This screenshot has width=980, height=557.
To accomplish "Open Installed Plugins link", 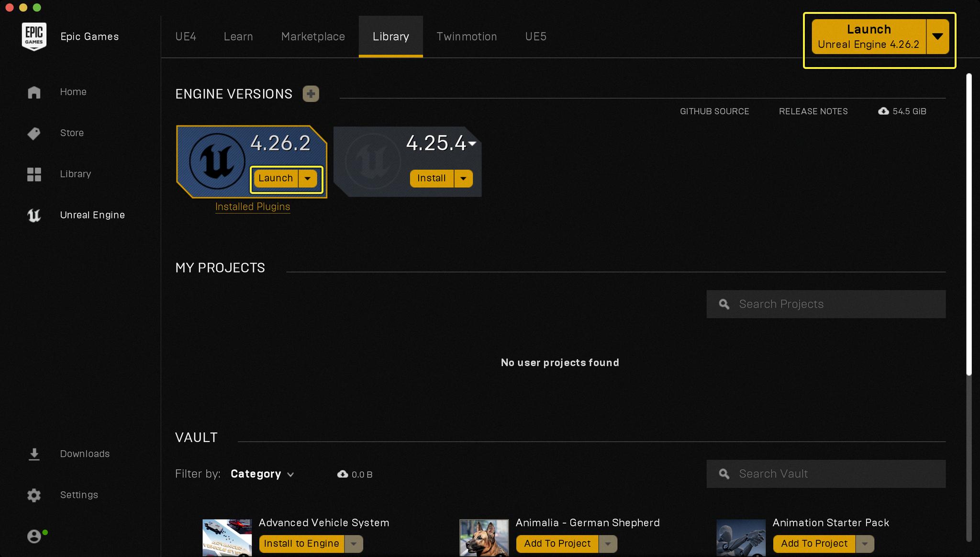I will [253, 207].
